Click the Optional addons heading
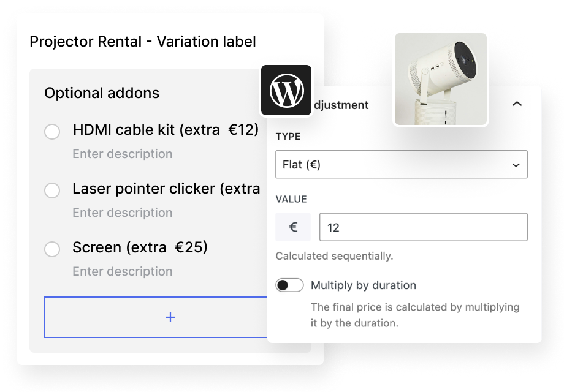This screenshot has width=564, height=392. click(x=102, y=93)
